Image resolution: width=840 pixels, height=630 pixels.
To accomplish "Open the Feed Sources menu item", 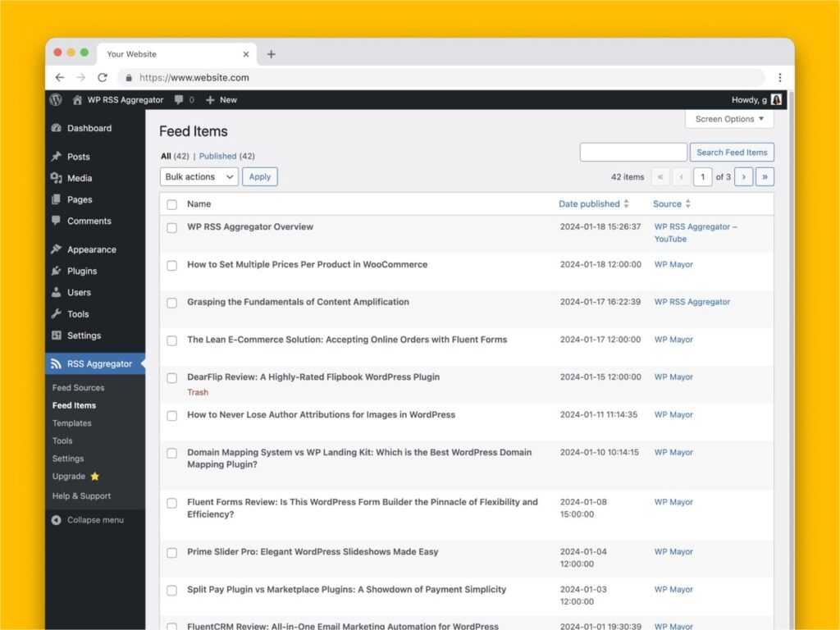I will [x=78, y=387].
